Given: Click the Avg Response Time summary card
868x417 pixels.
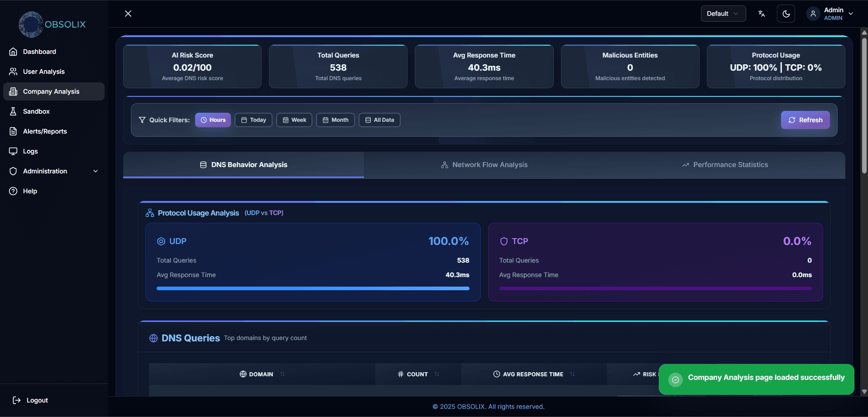Looking at the screenshot, I should point(484,67).
